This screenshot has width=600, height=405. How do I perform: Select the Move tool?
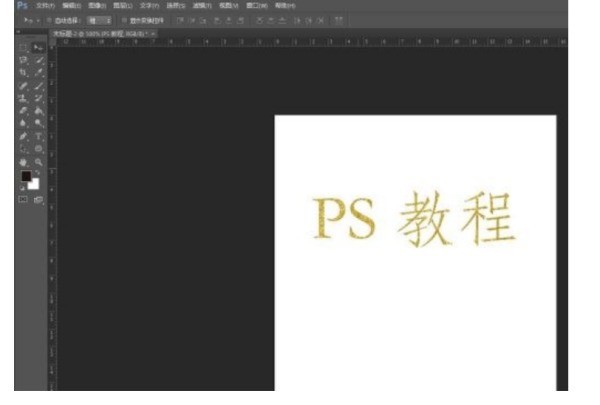coord(38,47)
